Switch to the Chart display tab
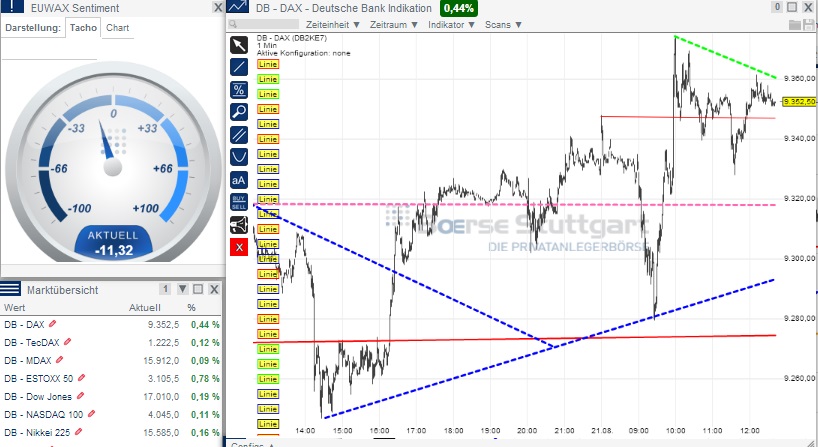Screen dimensions: 818x447 pos(117,28)
